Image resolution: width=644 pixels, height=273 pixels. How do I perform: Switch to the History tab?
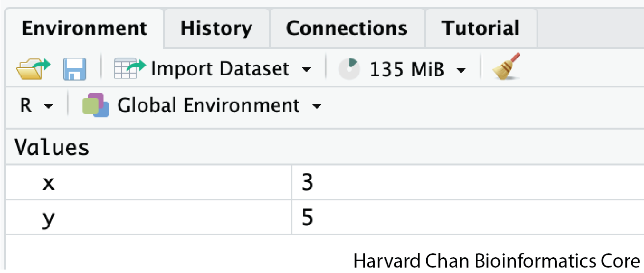(x=216, y=28)
